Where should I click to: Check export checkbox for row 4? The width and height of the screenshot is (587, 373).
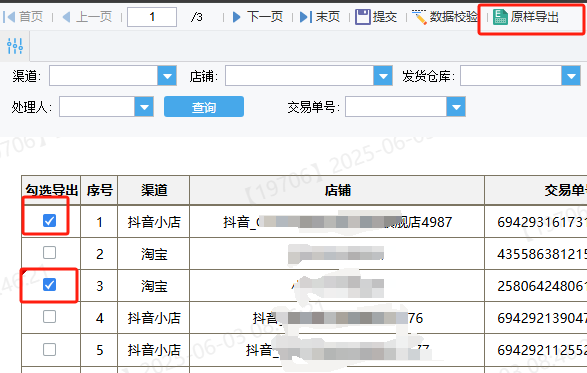coord(49,317)
